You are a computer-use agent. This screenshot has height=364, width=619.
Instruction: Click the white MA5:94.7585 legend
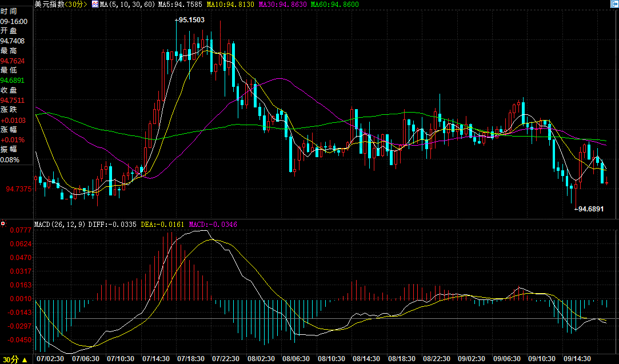pos(181,5)
